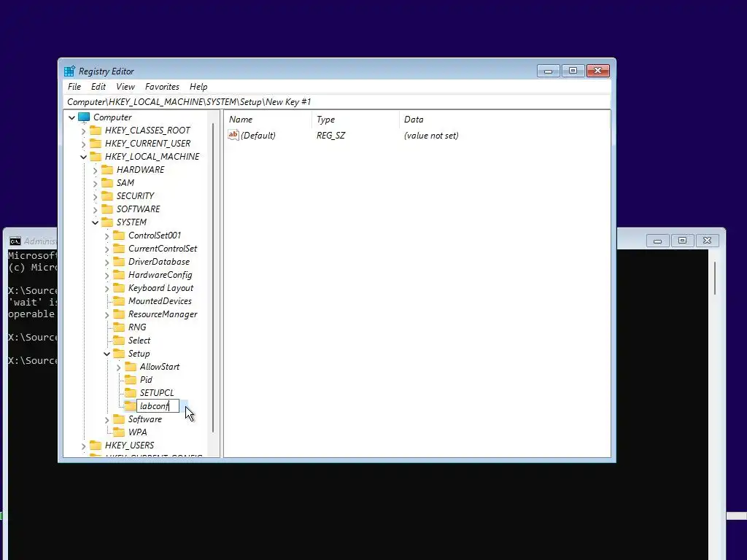Click the SECURITY folder icon
The height and width of the screenshot is (560, 747).
click(107, 195)
